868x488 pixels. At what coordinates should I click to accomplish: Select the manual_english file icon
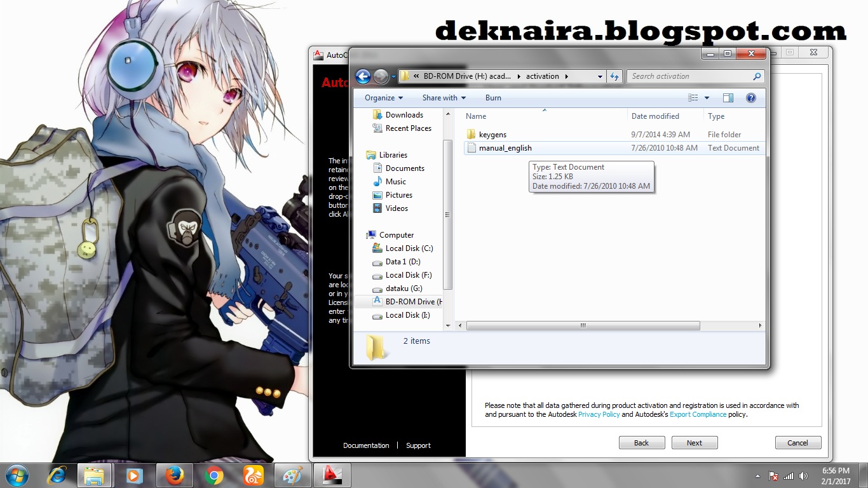pos(471,147)
